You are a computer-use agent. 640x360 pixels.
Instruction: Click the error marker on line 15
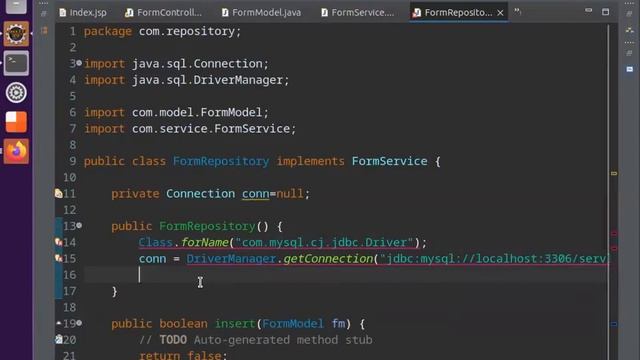59,258
